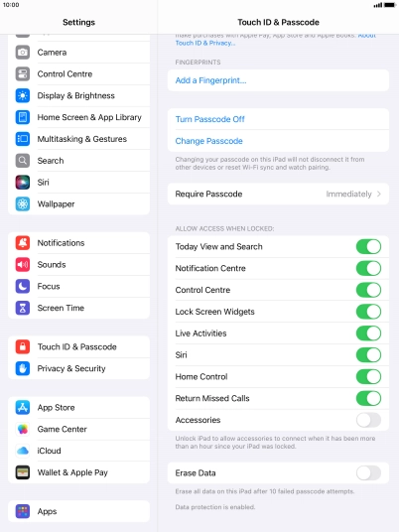Turn on Accessories access when locked

tap(368, 420)
